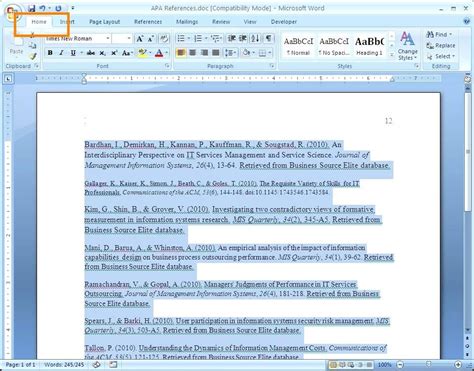Click the Zoom Out minus button
The width and height of the screenshot is (474, 371).
coord(400,365)
